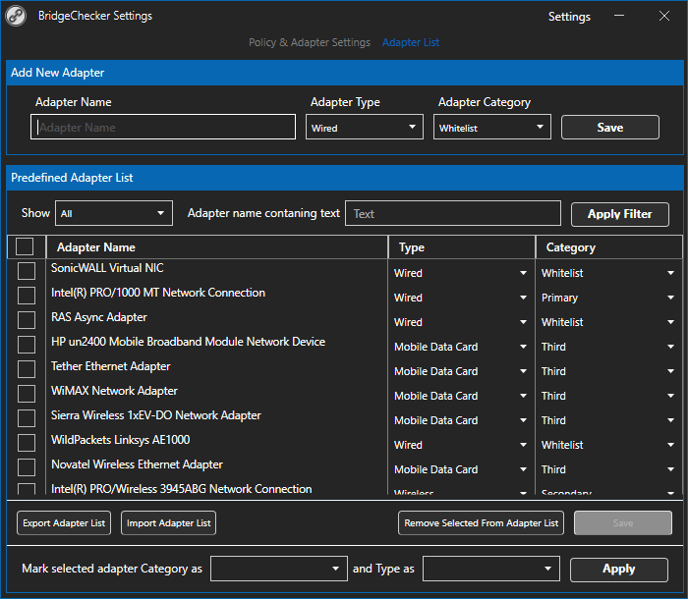Open the 'and Type as' dropdown
The width and height of the screenshot is (688, 599).
[x=491, y=569]
